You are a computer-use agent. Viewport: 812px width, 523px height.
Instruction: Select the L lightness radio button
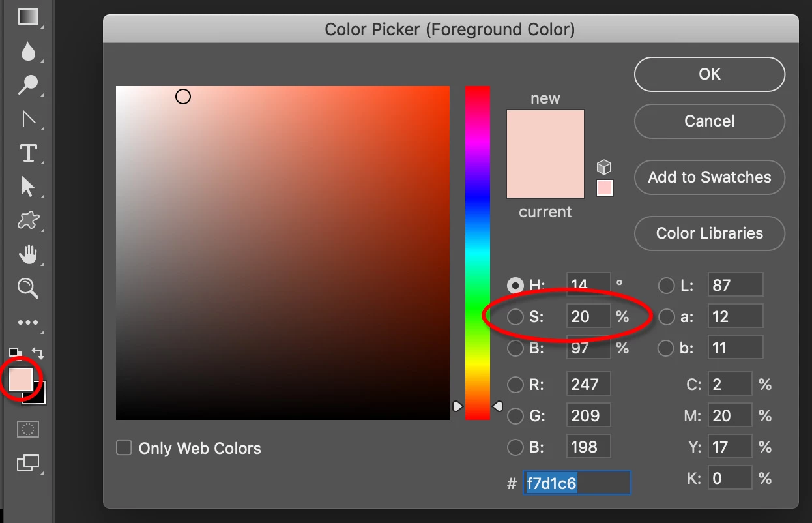(x=666, y=286)
